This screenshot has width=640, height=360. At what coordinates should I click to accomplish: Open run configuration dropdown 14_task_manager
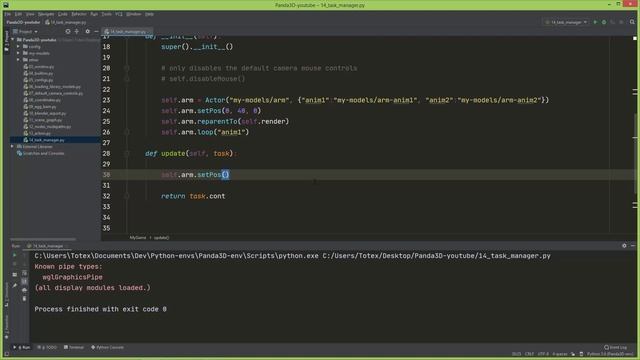coord(567,22)
